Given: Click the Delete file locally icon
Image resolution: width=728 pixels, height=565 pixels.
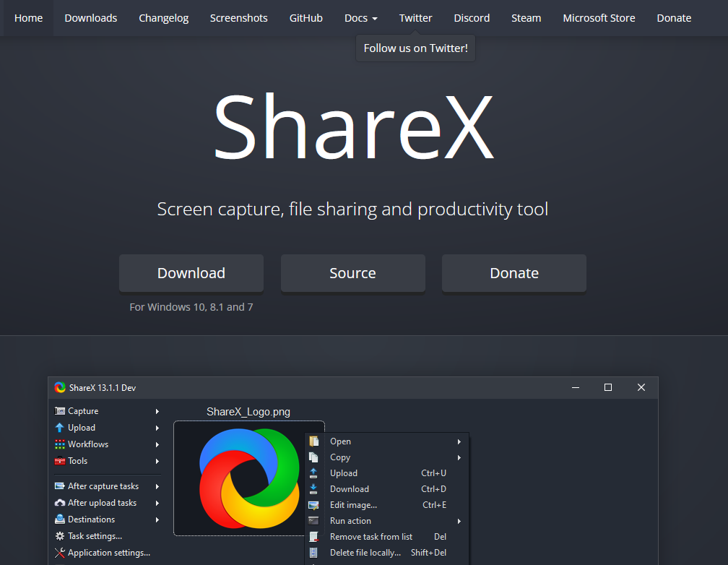Looking at the screenshot, I should 314,553.
